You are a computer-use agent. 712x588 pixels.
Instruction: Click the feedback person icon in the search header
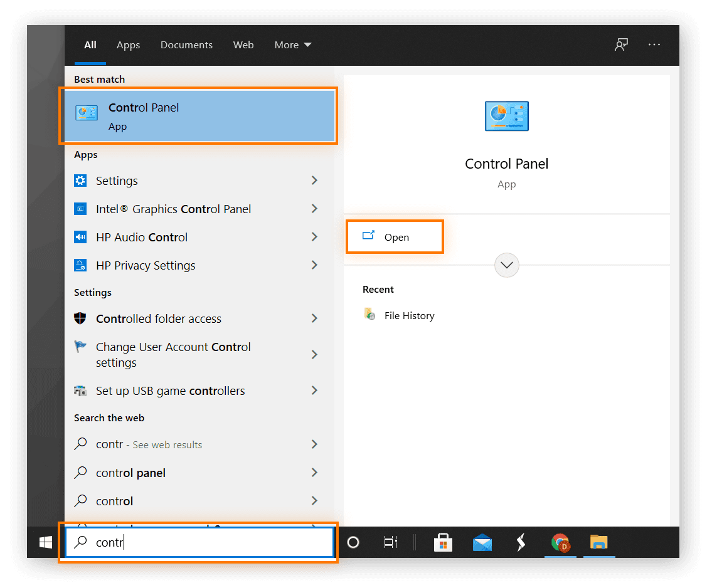[x=621, y=45]
